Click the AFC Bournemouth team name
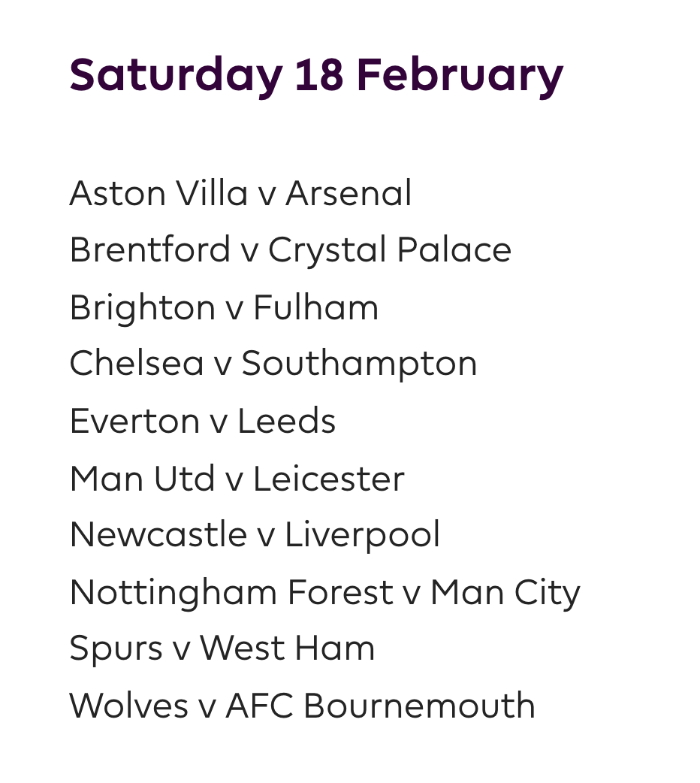 point(380,706)
